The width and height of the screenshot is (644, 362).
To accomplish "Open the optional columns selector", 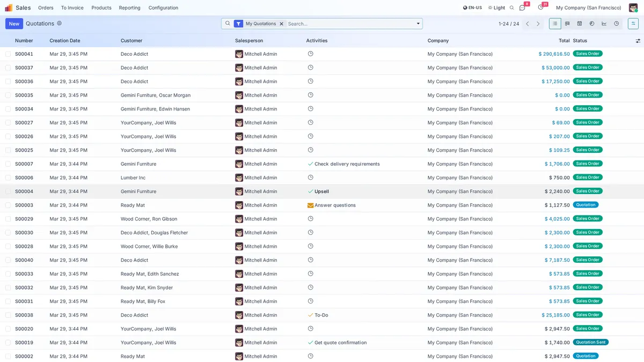I will [638, 40].
